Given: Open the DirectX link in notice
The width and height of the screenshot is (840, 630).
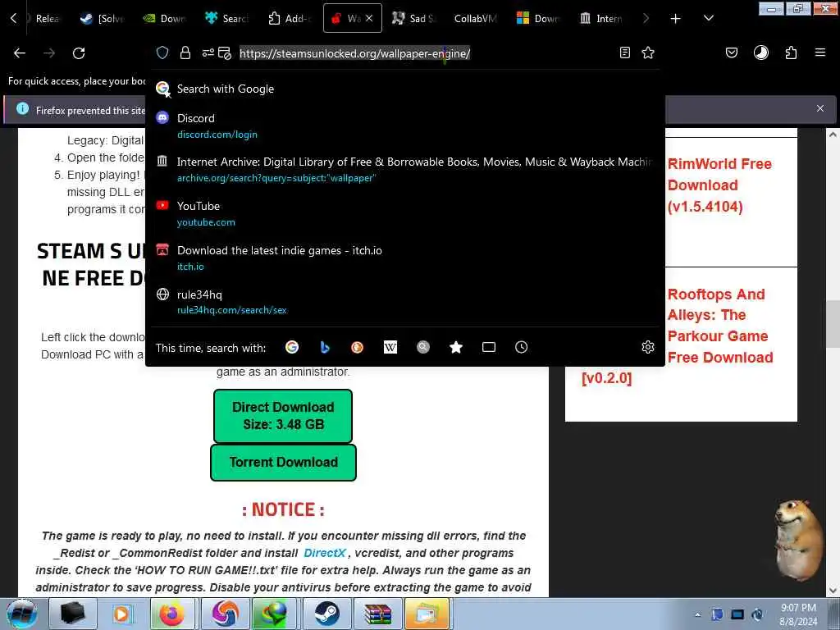Looking at the screenshot, I should (325, 553).
